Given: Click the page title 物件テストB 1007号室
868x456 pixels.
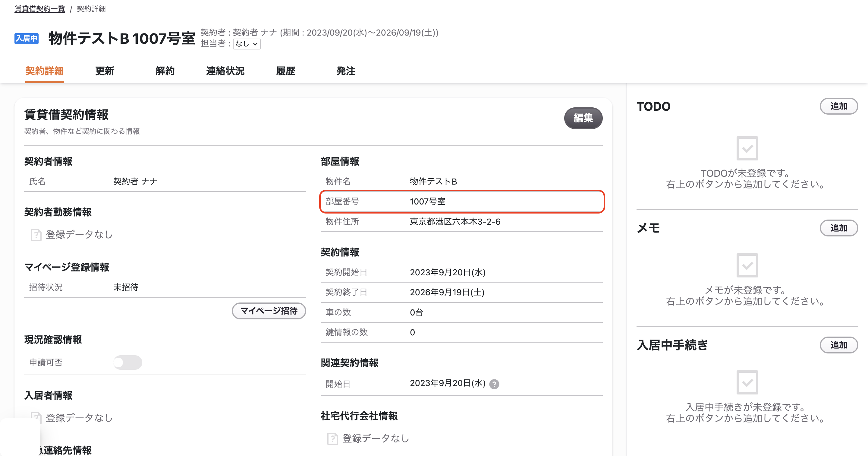Looking at the screenshot, I should coord(122,38).
